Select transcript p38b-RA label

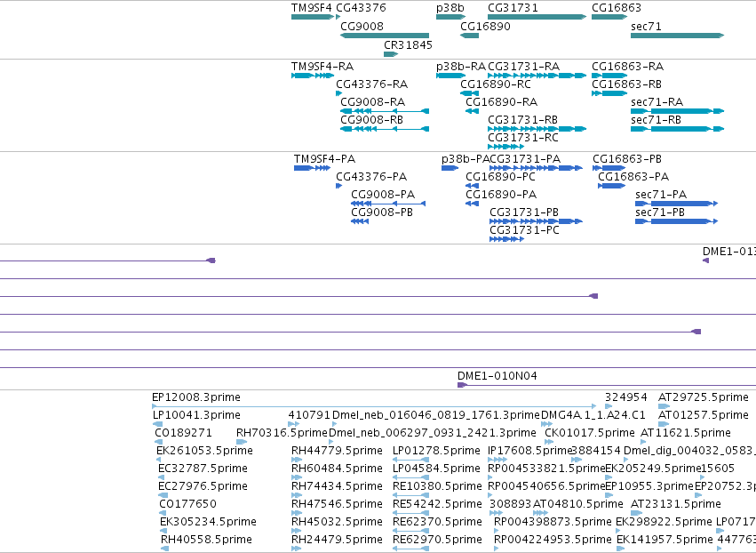461,66
